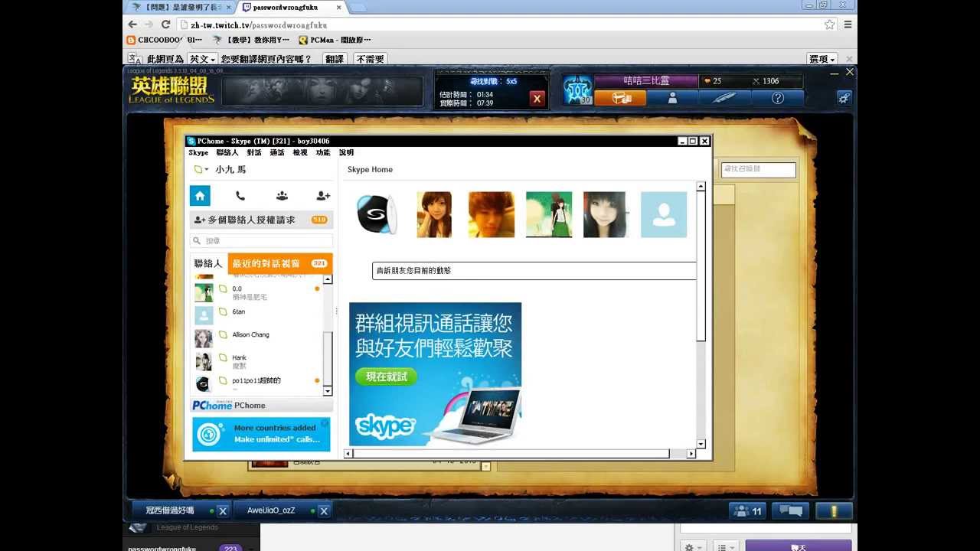The image size is (980, 551).
Task: Click the contact list down scroll arrow
Action: (328, 390)
